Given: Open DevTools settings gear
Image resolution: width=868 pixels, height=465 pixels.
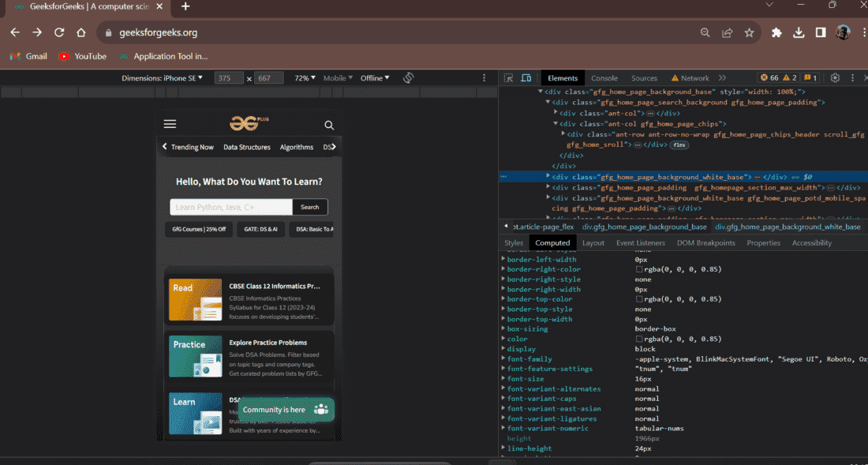Looking at the screenshot, I should click(835, 78).
